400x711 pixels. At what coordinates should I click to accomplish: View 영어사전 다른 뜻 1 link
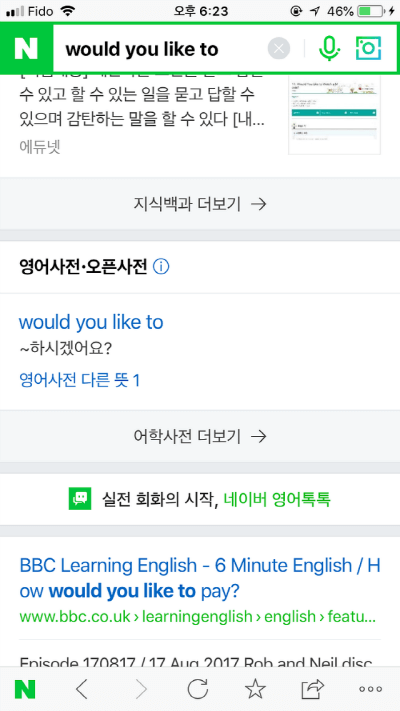pos(79,380)
